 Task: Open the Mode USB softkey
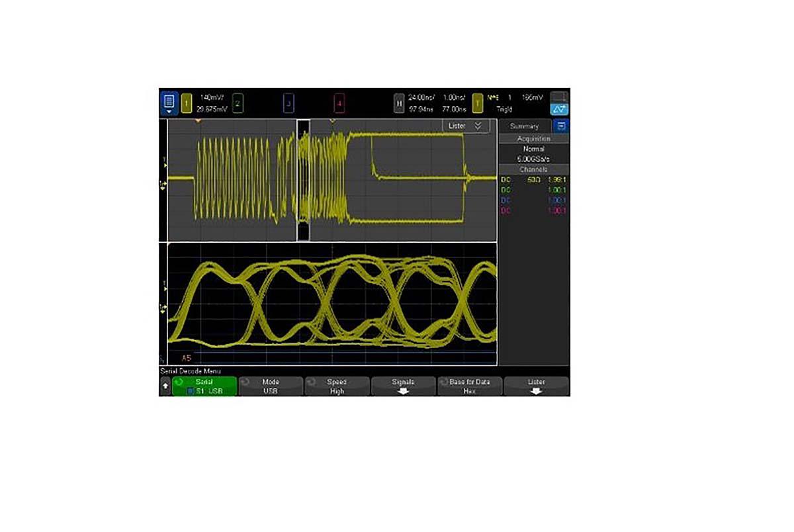tap(271, 386)
